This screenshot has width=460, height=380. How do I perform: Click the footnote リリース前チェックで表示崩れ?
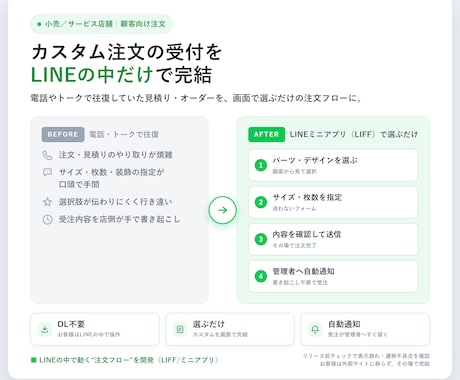(366, 356)
